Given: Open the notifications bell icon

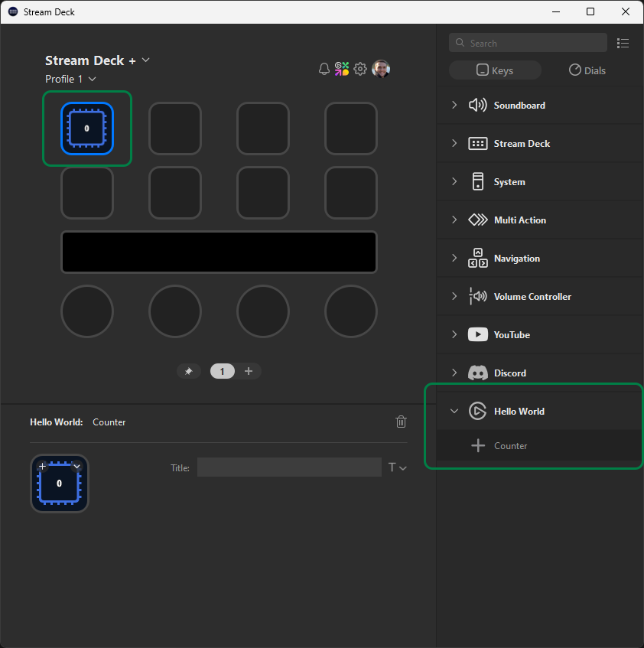Looking at the screenshot, I should tap(324, 69).
